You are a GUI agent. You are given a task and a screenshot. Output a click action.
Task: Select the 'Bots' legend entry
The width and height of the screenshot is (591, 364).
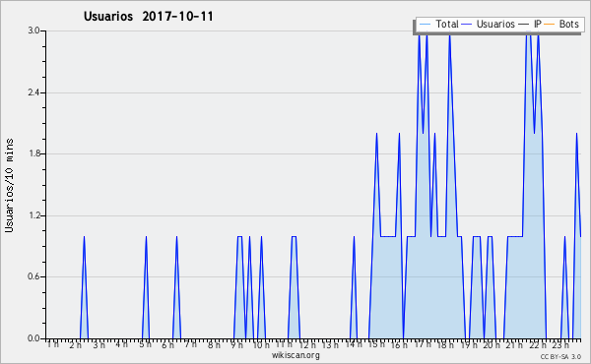click(561, 24)
